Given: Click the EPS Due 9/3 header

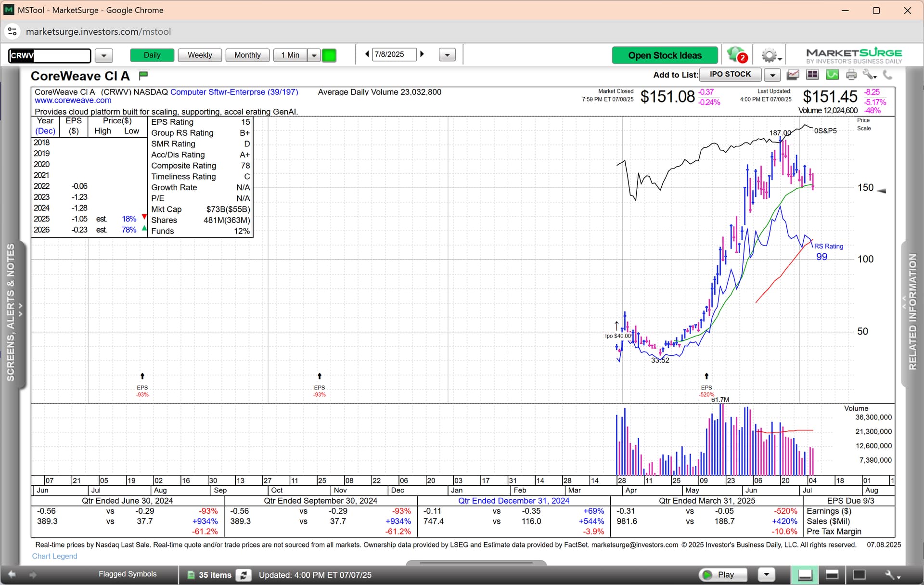Looking at the screenshot, I should click(850, 501).
